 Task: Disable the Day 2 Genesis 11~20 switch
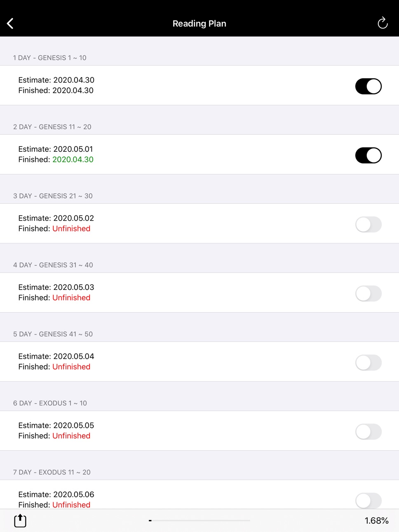[368, 155]
